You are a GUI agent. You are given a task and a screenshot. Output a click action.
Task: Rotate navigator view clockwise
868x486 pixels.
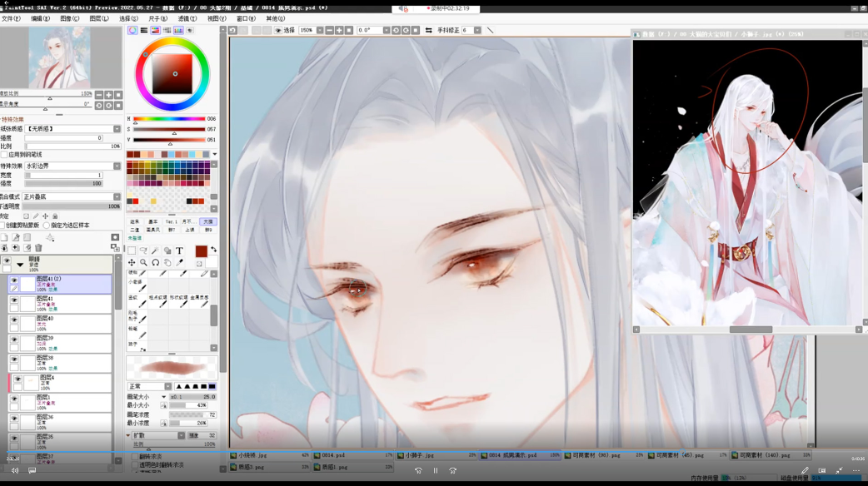pyautogui.click(x=108, y=105)
